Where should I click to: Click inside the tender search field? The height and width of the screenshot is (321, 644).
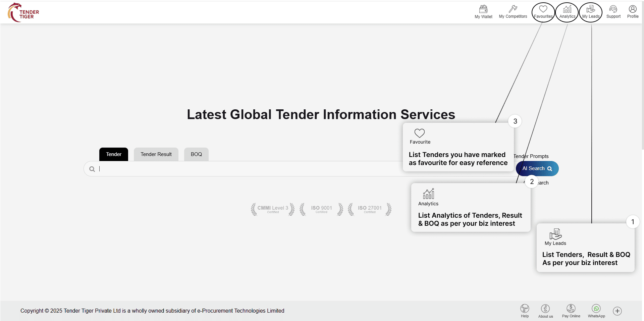(235, 169)
